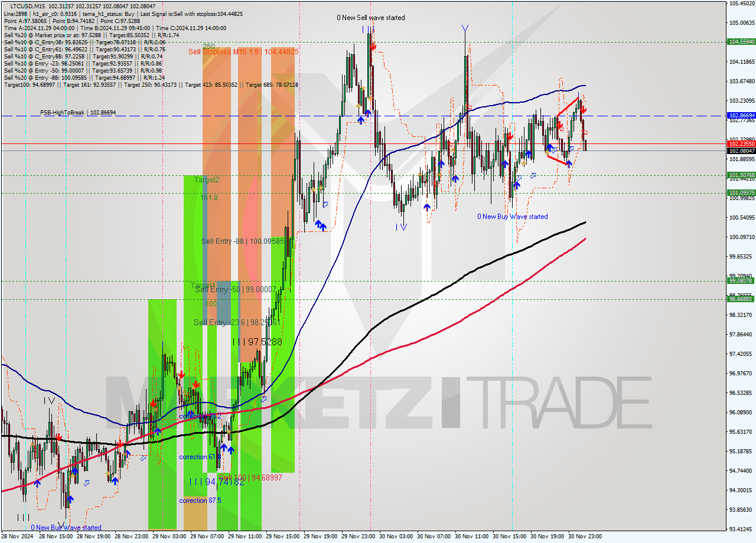
Task: Click the 30 Nov 19:00 time label
Action: [548, 537]
